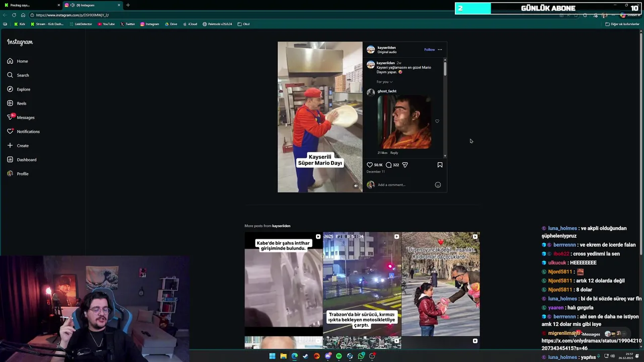The height and width of the screenshot is (362, 644).
Task: Open post options three-dots menu
Action: point(440,50)
